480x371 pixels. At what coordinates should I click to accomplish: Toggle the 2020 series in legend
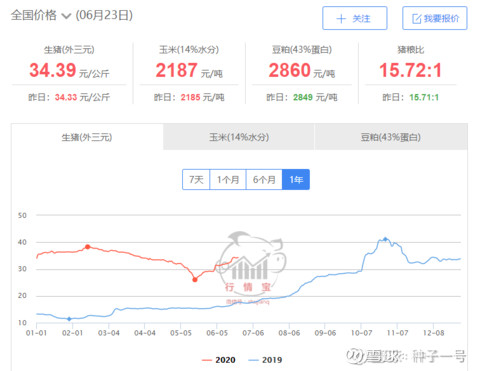[219, 360]
